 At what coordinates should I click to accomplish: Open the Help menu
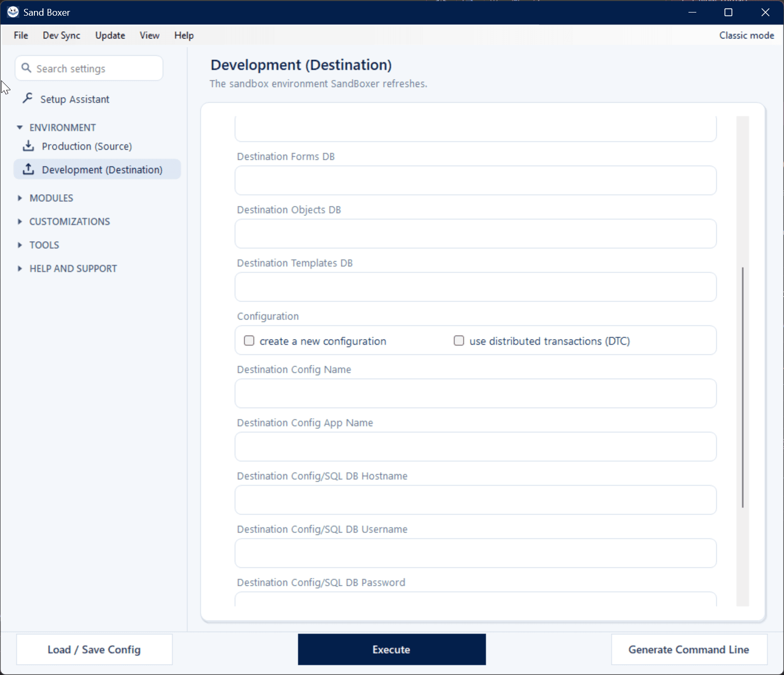coord(184,35)
